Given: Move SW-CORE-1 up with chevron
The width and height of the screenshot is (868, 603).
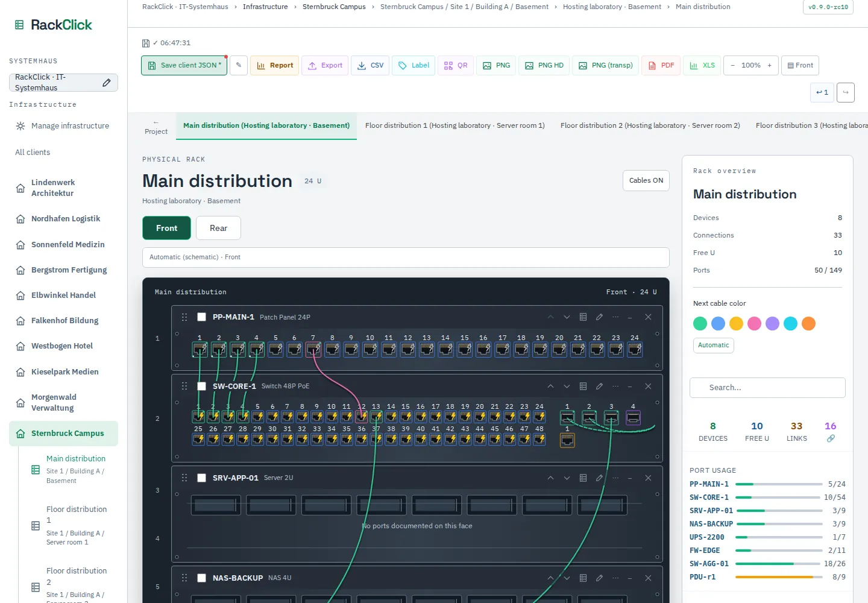Looking at the screenshot, I should [x=550, y=387].
